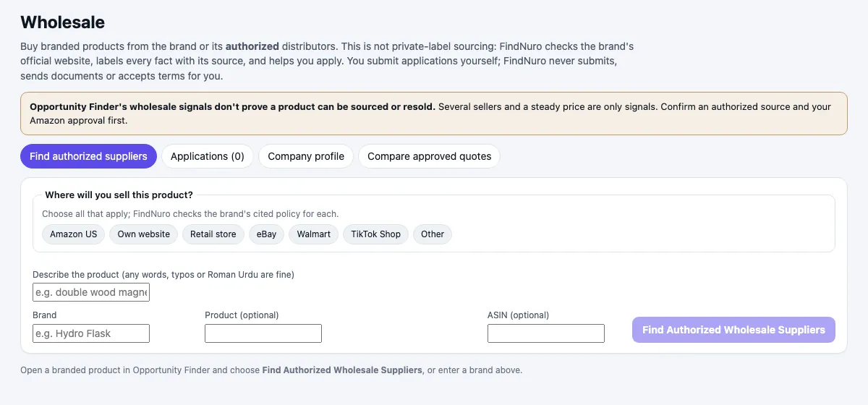Click the ASIN (optional) input box
The height and width of the screenshot is (405, 868).
tap(546, 333)
